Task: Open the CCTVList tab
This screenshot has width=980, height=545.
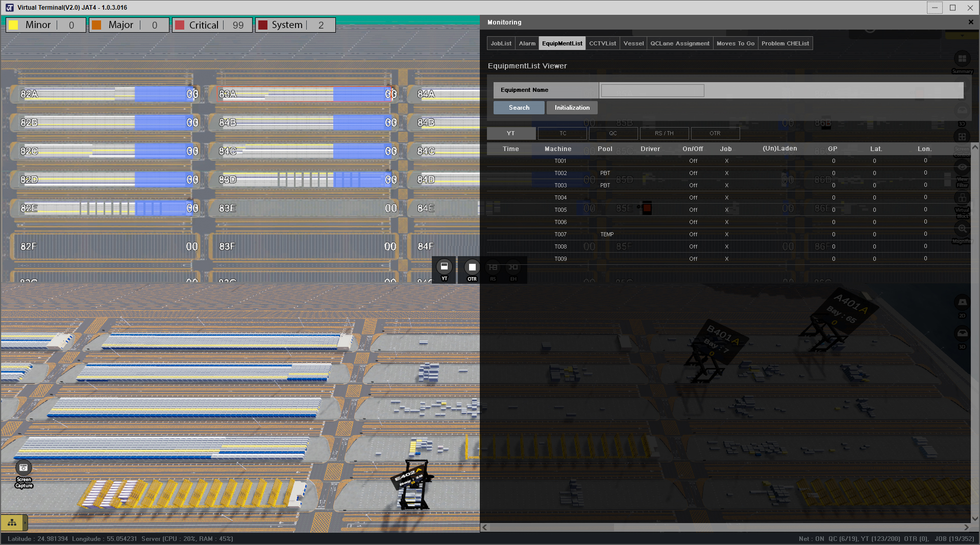Action: (x=602, y=43)
